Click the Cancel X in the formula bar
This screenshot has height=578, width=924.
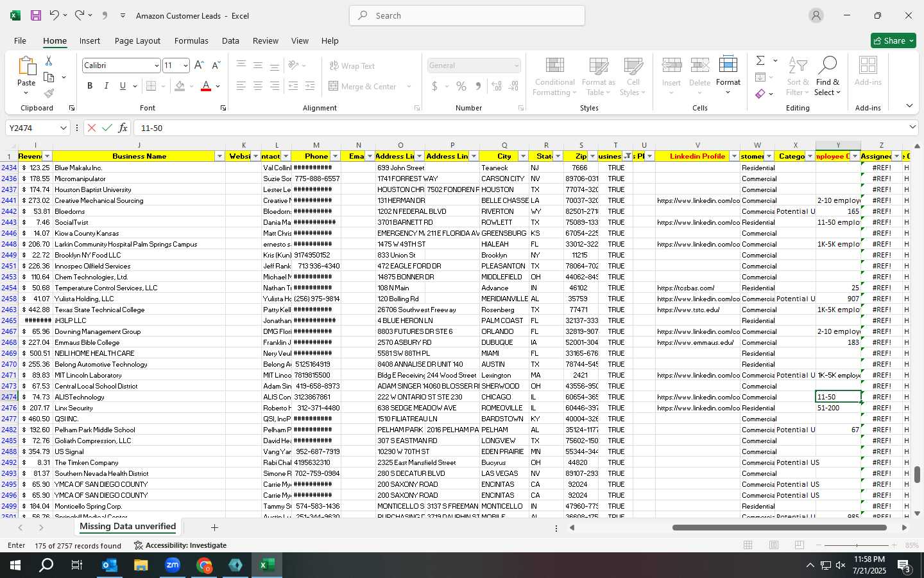pyautogui.click(x=92, y=128)
